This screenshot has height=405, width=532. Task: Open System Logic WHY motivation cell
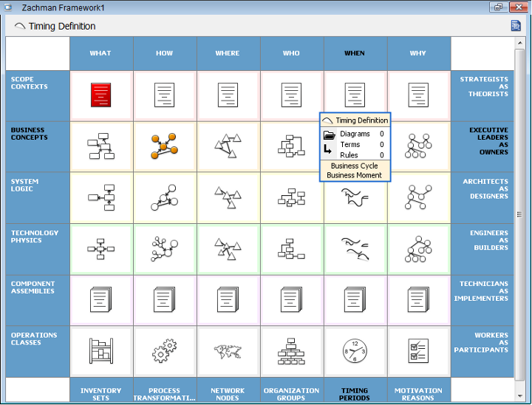[418, 197]
